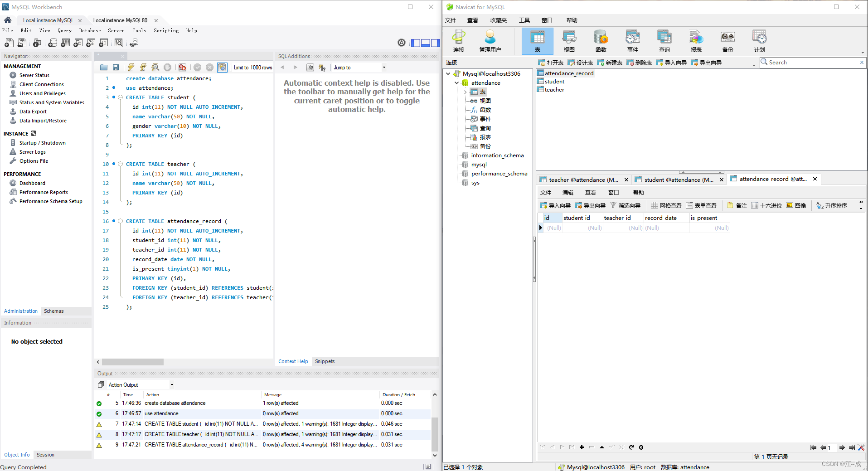Image resolution: width=868 pixels, height=471 pixels.
Task: Search table data icon in Workbench
Action: pyautogui.click(x=119, y=43)
